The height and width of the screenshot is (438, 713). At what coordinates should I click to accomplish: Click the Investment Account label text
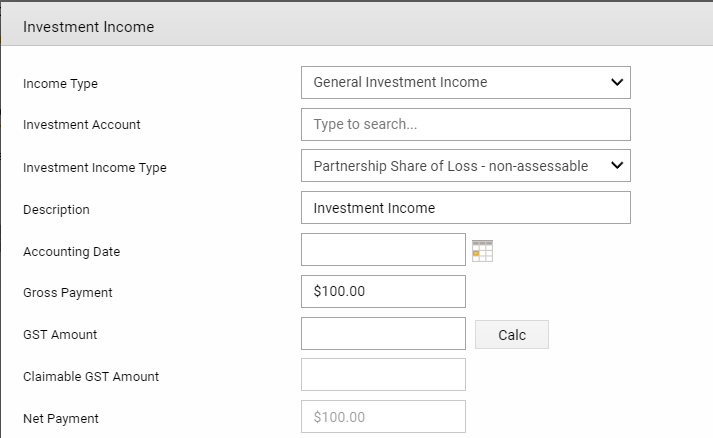click(82, 125)
